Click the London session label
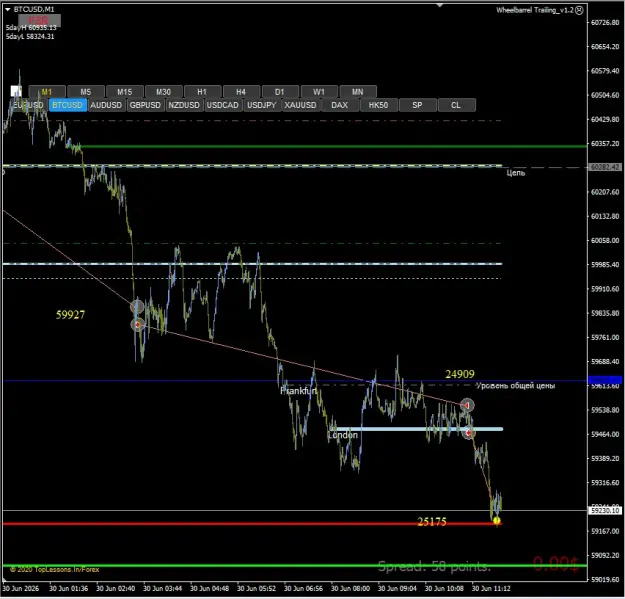This screenshot has width=625, height=599. point(343,435)
